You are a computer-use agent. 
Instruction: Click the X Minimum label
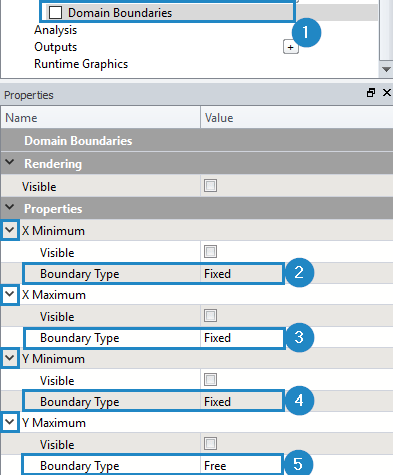coord(53,231)
